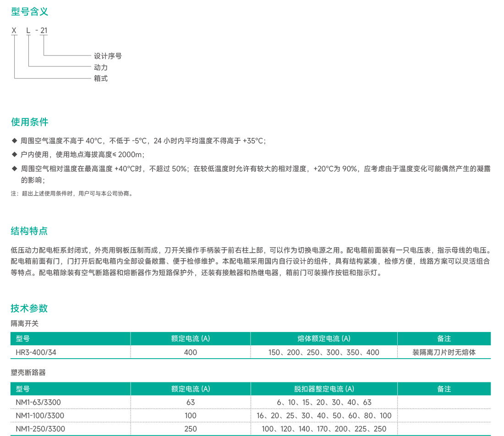Click the 装隔离刀片时无熔体 remark cell
504x436 pixels.
coord(444,352)
